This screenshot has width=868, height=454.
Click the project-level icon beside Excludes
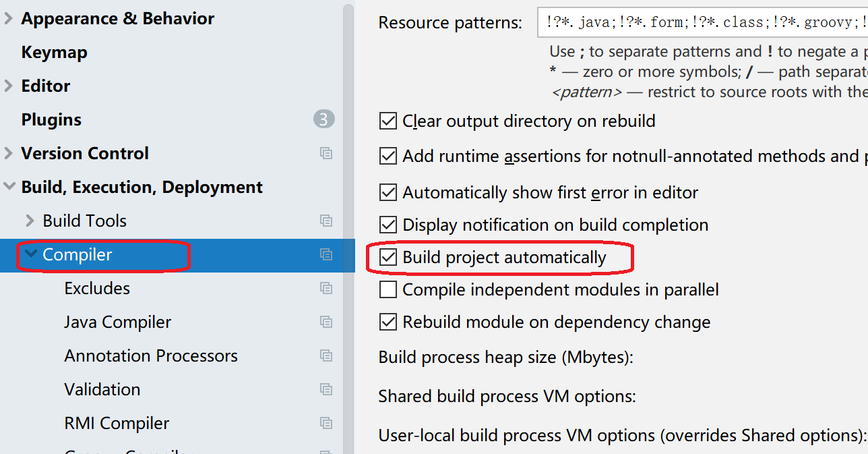point(326,288)
